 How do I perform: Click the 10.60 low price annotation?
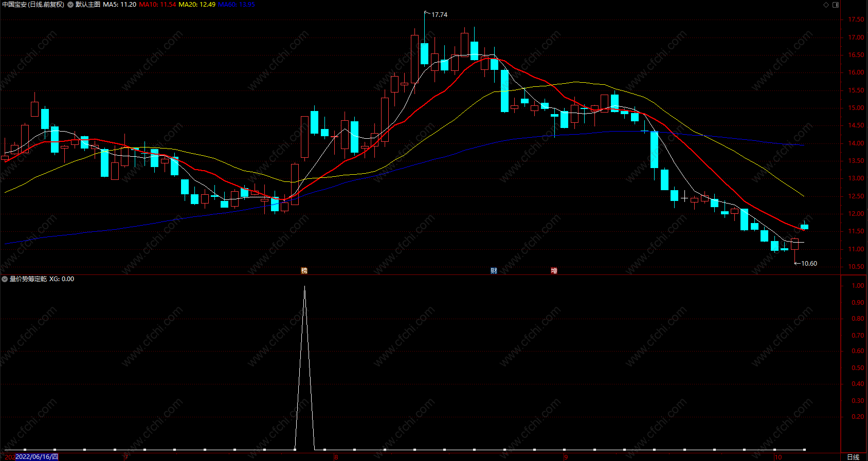(809, 264)
